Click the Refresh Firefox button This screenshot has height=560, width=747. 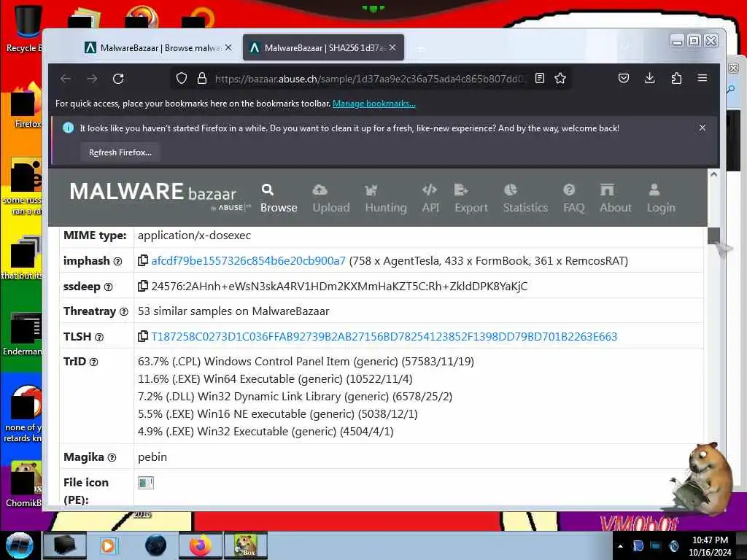click(120, 152)
